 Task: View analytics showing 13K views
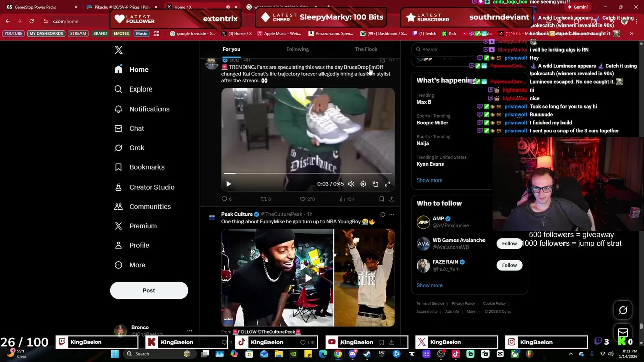click(347, 199)
